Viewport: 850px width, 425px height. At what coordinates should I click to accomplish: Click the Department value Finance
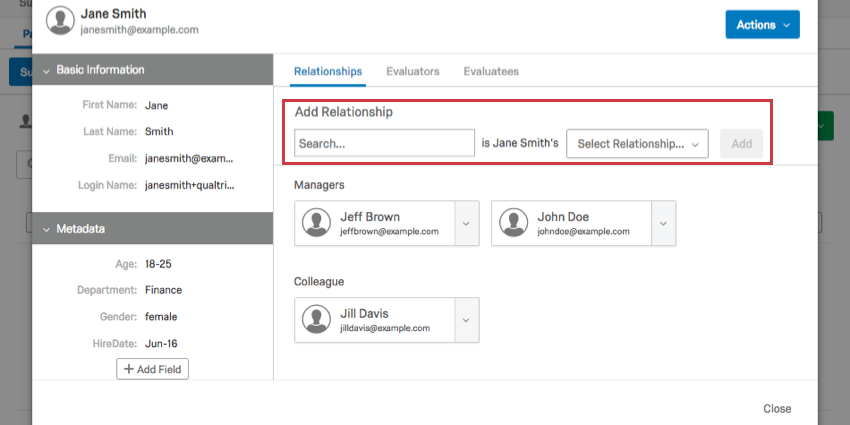coord(164,290)
